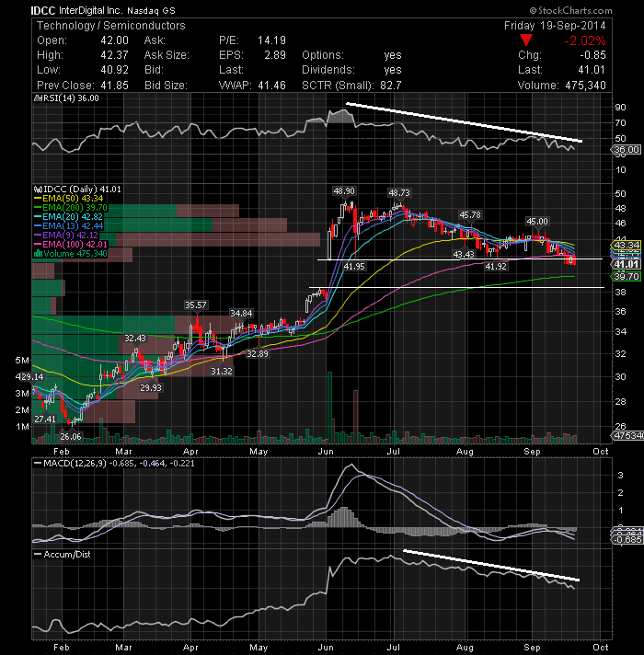Click the volume bars icon in the legend

click(38, 254)
